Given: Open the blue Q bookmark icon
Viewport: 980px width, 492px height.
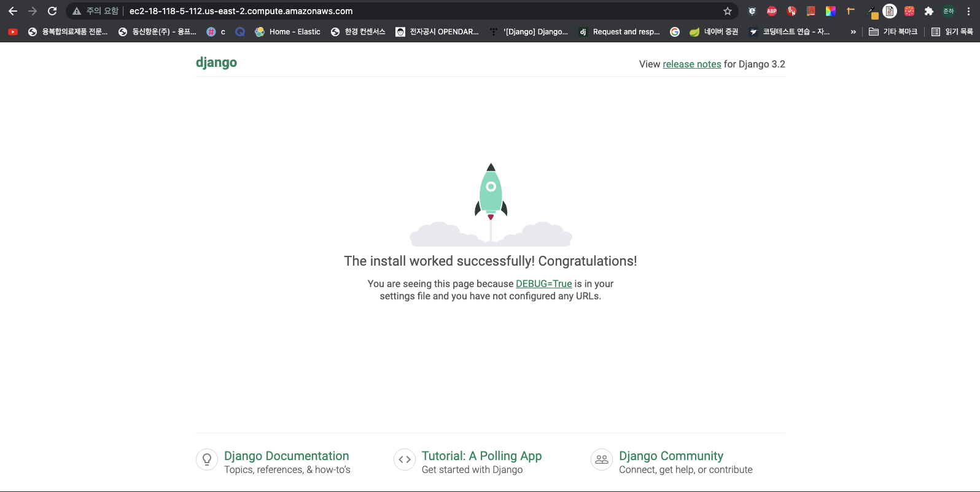Looking at the screenshot, I should (x=240, y=32).
